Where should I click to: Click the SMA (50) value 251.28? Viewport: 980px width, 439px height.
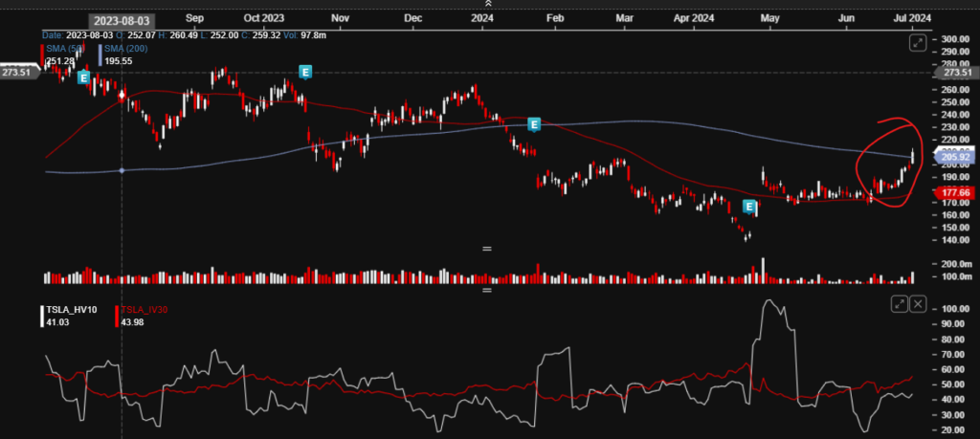click(x=58, y=60)
